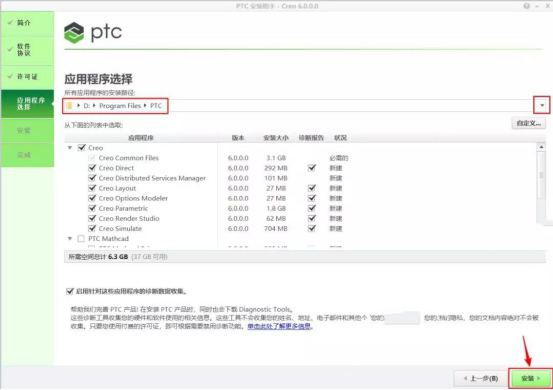Click the help question mark icon
Image resolution: width=553 pixels, height=390 pixels.
click(526, 6)
